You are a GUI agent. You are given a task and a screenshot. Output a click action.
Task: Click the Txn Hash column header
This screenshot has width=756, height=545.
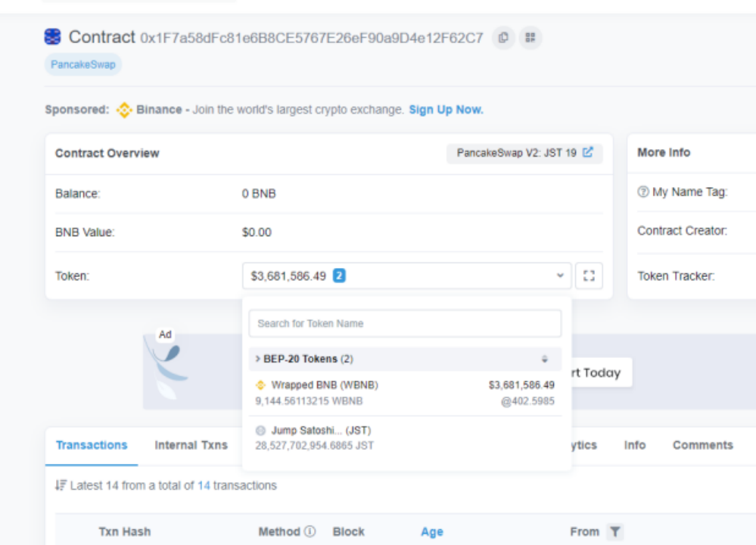pos(125,531)
